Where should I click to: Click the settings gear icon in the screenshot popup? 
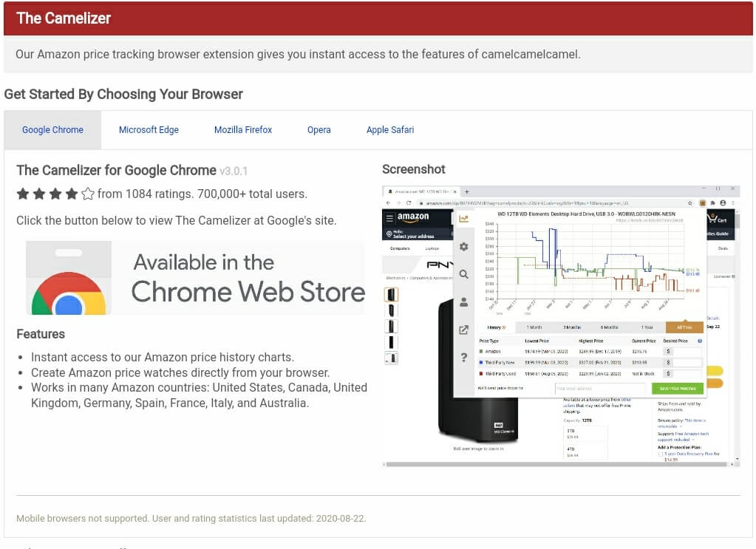pos(463,247)
